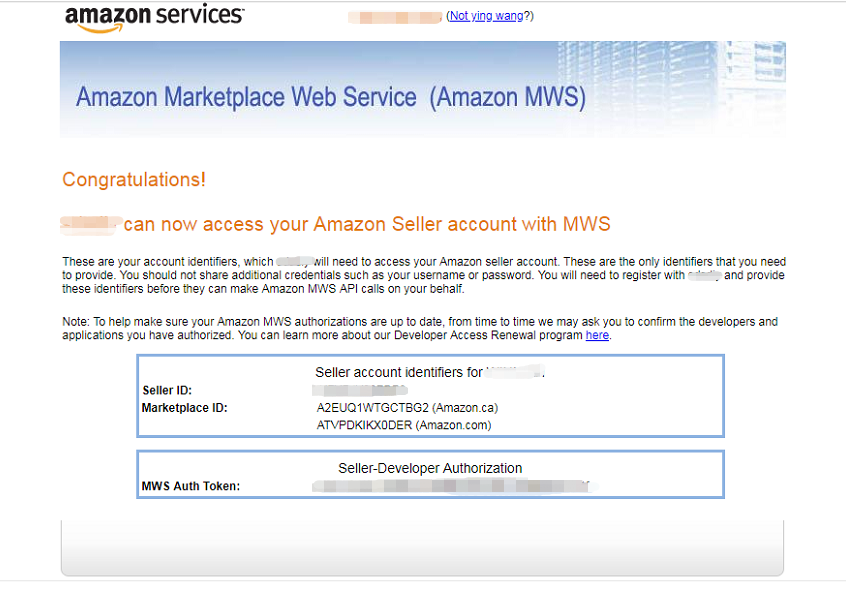Click the MWS Auth Token label

(x=190, y=486)
